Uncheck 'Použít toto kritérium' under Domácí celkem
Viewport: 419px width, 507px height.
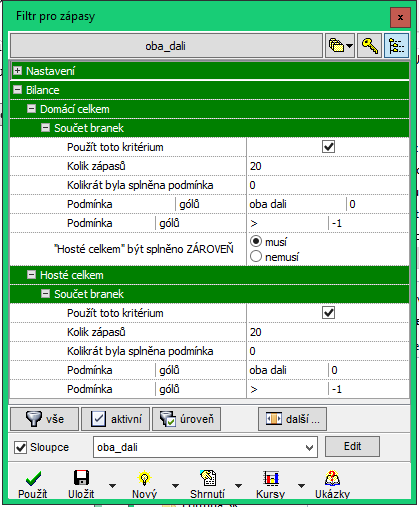[328, 147]
